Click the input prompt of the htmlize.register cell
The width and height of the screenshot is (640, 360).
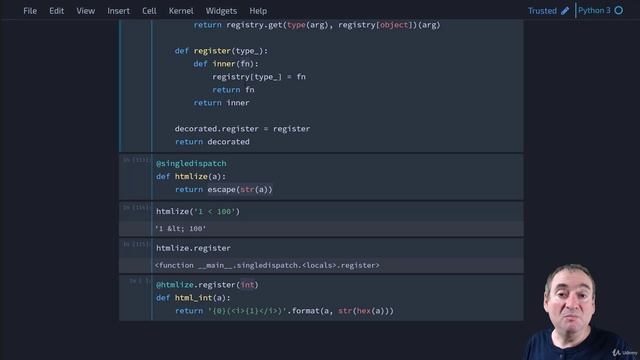[x=136, y=244]
